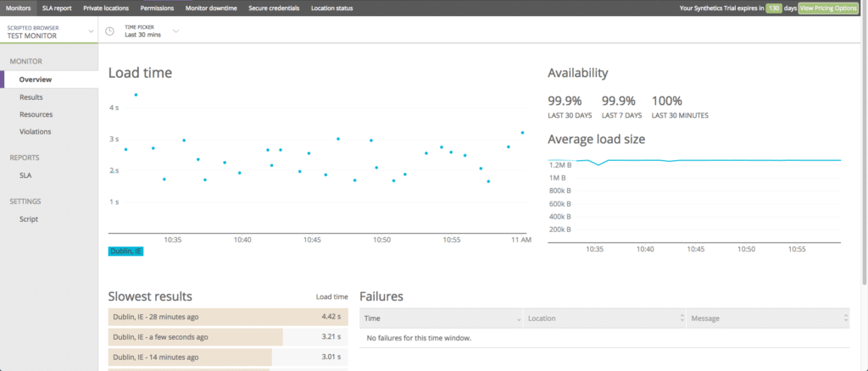This screenshot has width=868, height=371.
Task: Click the Dublin result from 14 minutes ago
Action: click(228, 356)
